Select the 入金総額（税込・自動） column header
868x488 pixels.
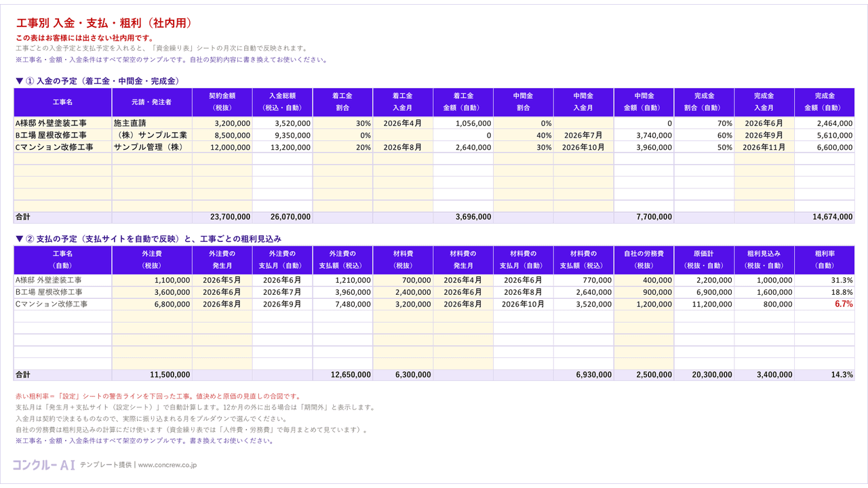tap(282, 102)
